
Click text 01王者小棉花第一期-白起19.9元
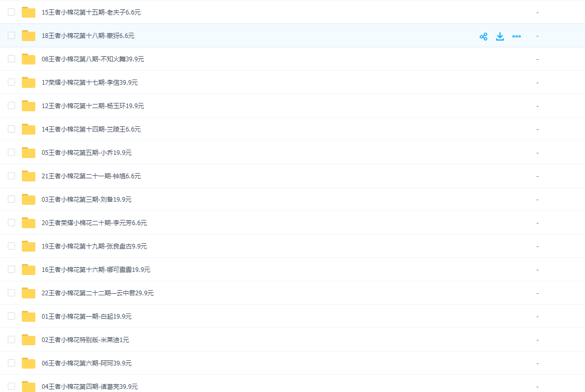pyautogui.click(x=86, y=316)
